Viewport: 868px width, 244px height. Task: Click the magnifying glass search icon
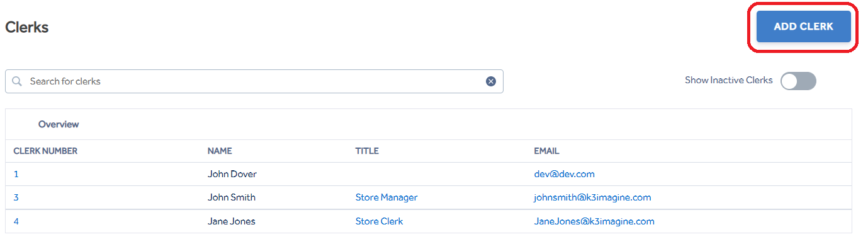pos(17,81)
